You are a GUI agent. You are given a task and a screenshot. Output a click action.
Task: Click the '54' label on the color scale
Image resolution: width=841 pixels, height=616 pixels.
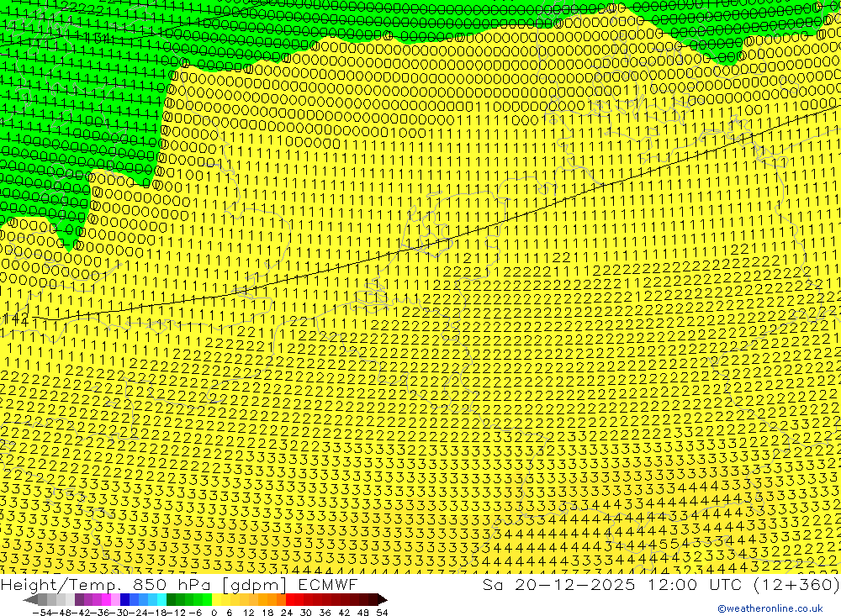pos(382,613)
